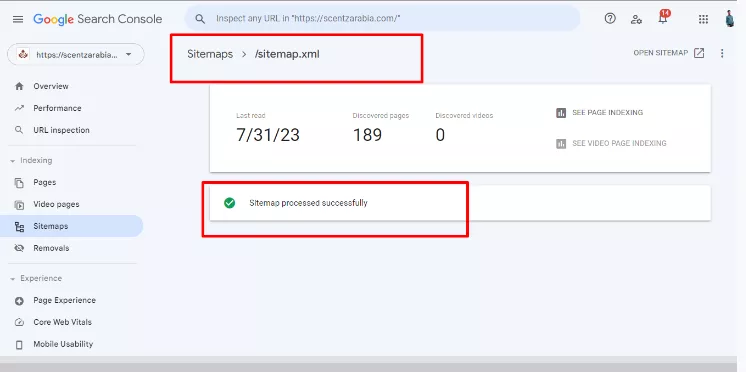This screenshot has width=746, height=372.
Task: Click the Last read date 7/31/23
Action: click(x=268, y=135)
